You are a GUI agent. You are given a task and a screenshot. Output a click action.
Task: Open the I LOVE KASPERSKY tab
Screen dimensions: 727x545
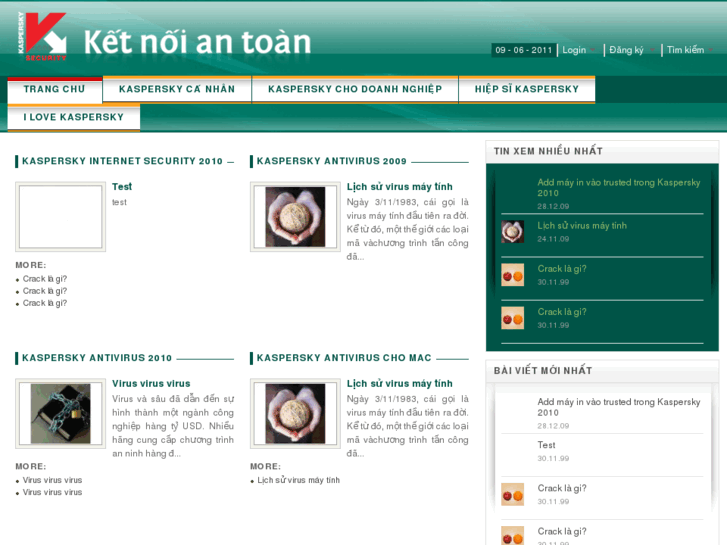[74, 117]
